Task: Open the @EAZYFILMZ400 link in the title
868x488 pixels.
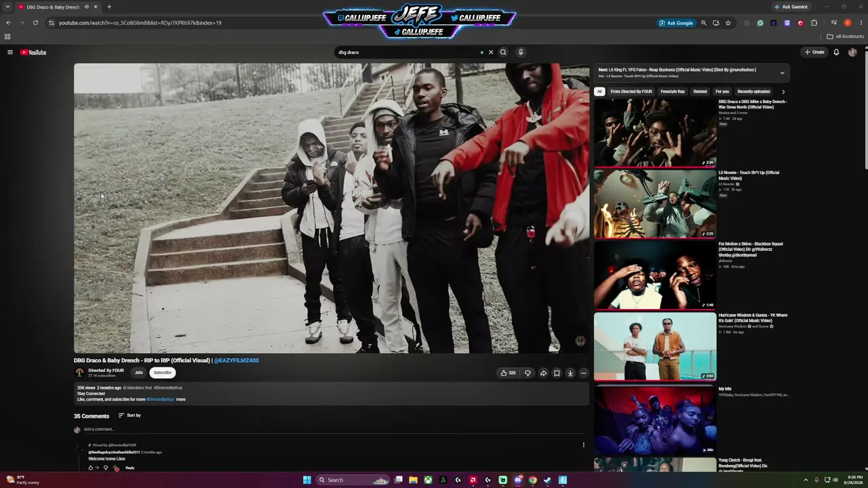Action: click(237, 361)
